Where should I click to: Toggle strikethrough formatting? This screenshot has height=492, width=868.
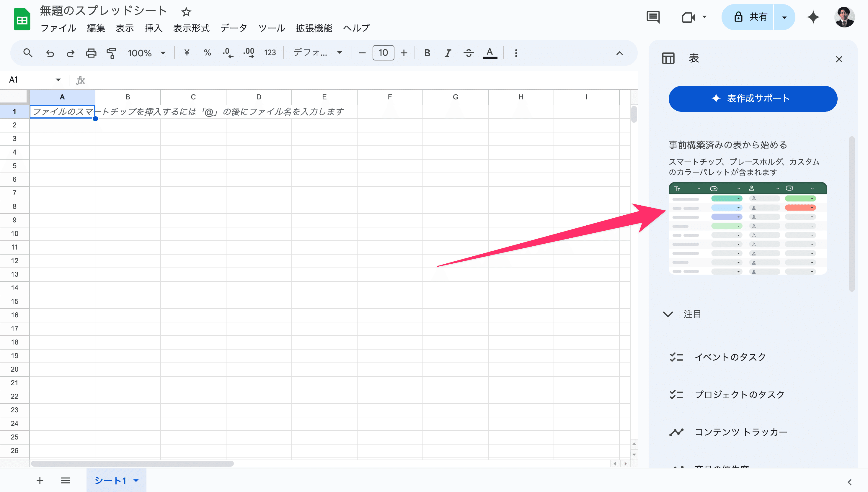[468, 53]
